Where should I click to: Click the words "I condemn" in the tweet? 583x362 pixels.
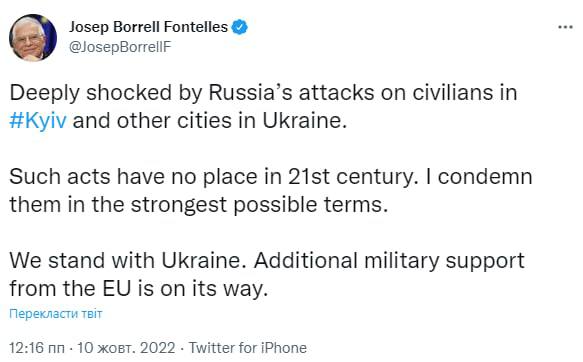click(479, 177)
